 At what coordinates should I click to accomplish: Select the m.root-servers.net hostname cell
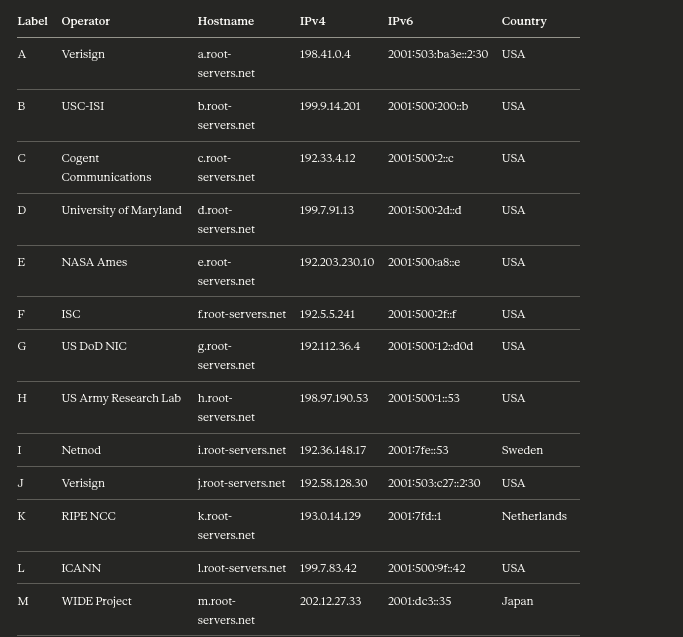[226, 610]
